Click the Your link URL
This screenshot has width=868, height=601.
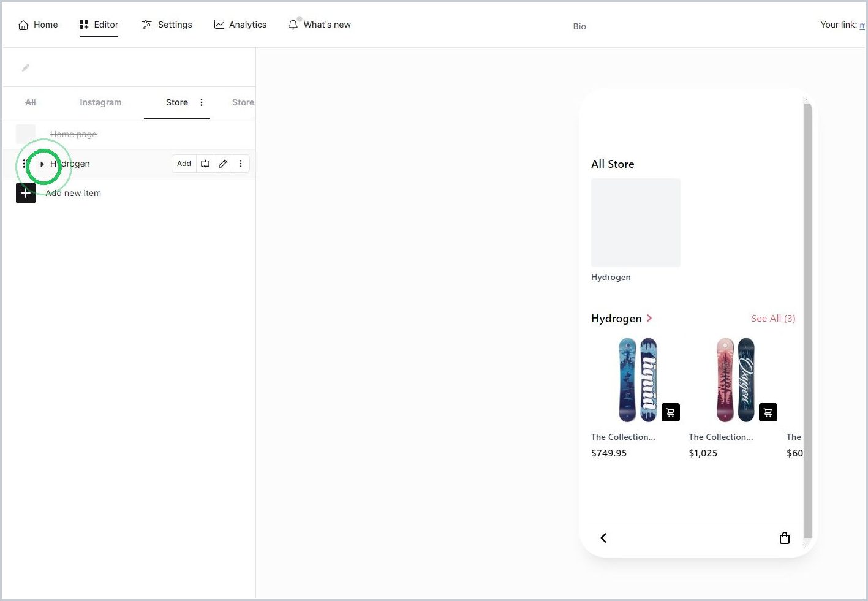tap(862, 25)
